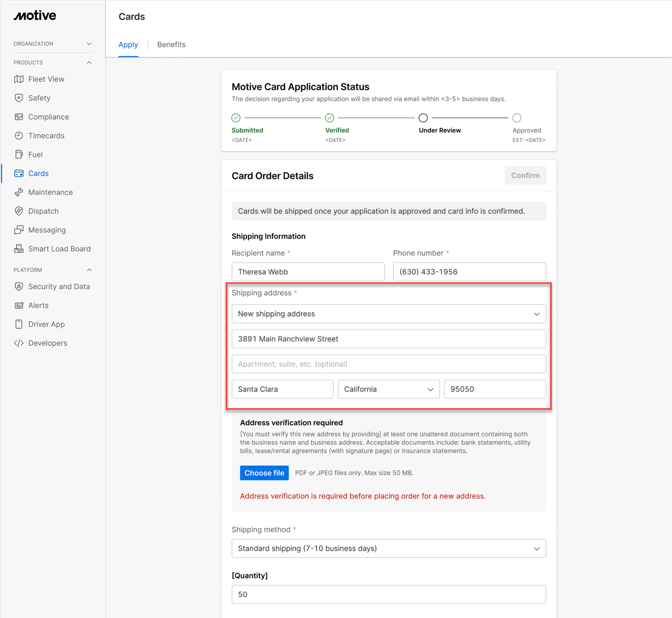
Task: Open Smart Load Board icon
Action: pyautogui.click(x=19, y=249)
